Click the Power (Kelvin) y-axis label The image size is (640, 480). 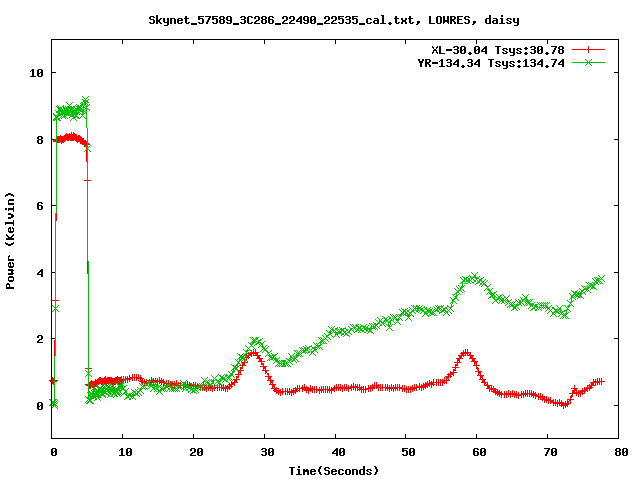[x=10, y=241]
